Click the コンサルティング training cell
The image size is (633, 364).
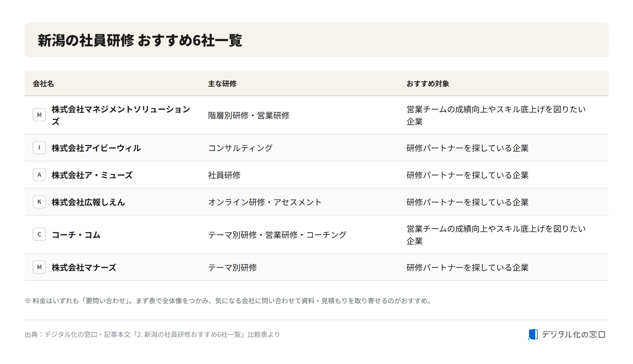[x=240, y=148]
